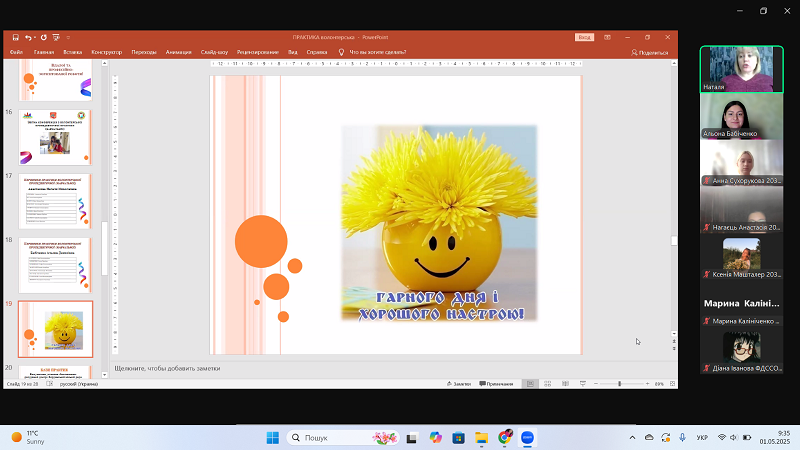Viewport: 800px width, 450px height.
Task: Click Ксенія Машталер participant tile
Action: point(741,257)
